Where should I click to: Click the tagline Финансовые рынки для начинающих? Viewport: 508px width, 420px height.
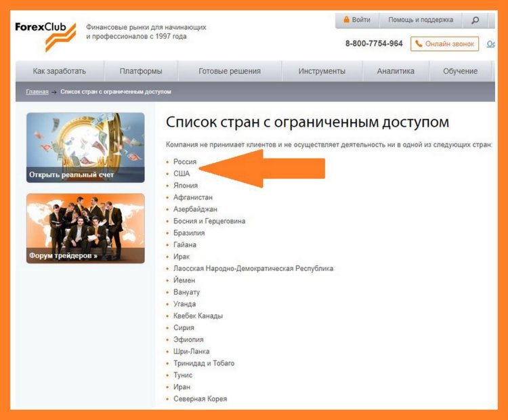coord(146,27)
